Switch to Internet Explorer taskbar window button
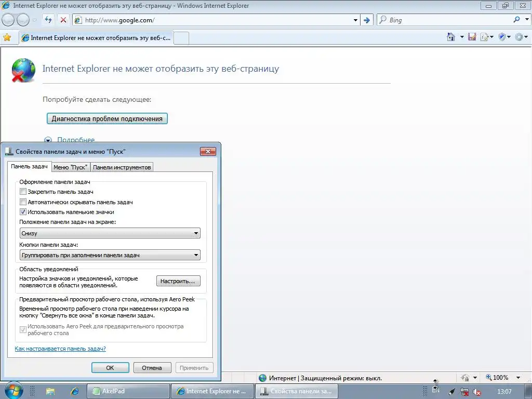Viewport: 532px width, 399px height. [x=212, y=391]
